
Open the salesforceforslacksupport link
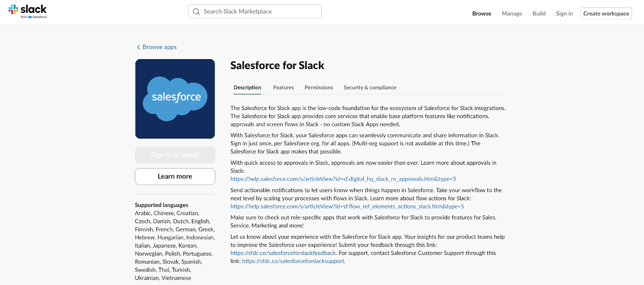coord(293,261)
